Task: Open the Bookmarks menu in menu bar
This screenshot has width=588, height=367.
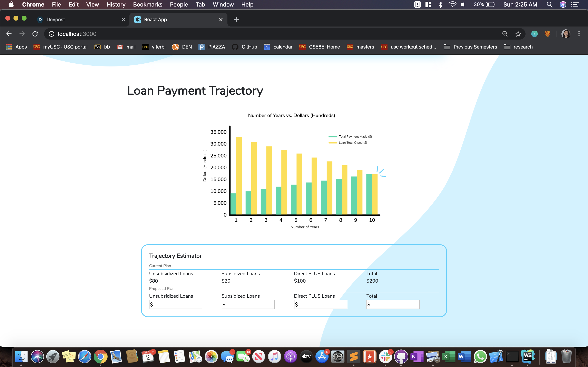Action: 147,4
